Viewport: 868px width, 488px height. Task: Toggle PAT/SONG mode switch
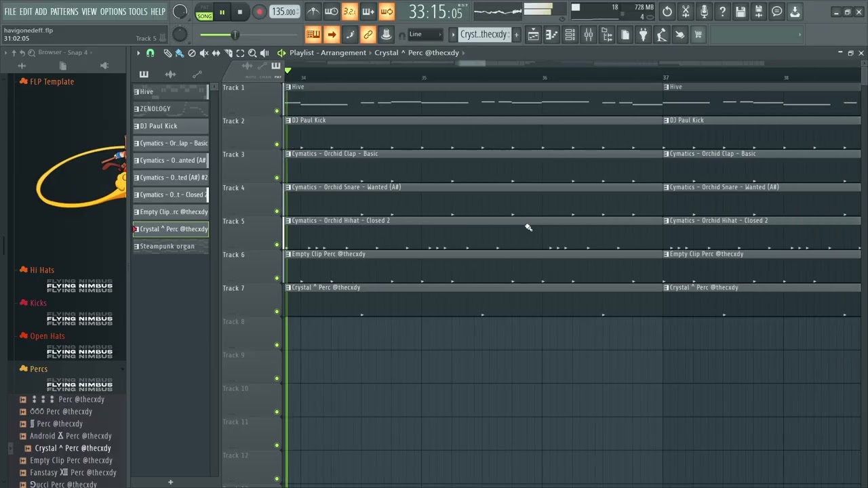pos(204,12)
